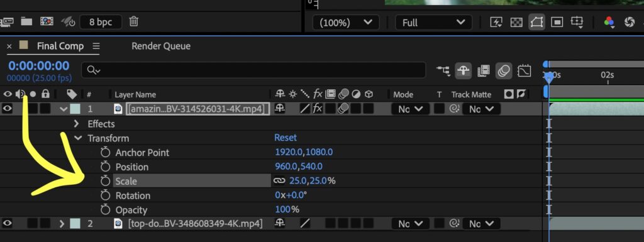Click the Position property stopwatch

(106, 167)
